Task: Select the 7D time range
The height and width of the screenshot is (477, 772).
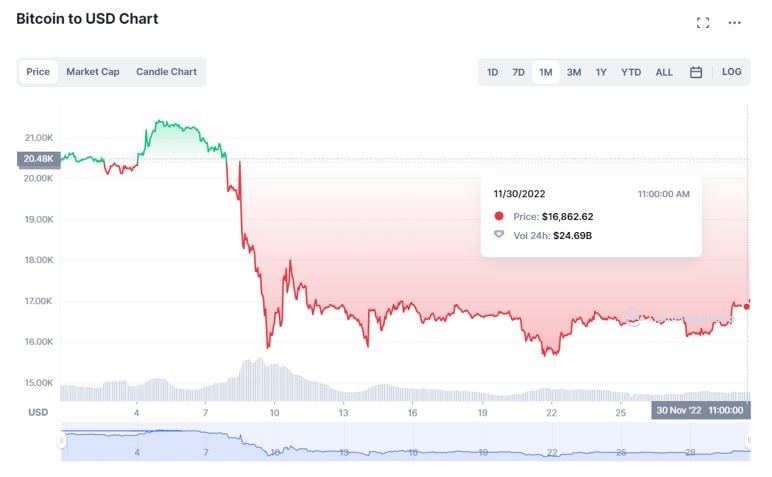Action: 519,72
